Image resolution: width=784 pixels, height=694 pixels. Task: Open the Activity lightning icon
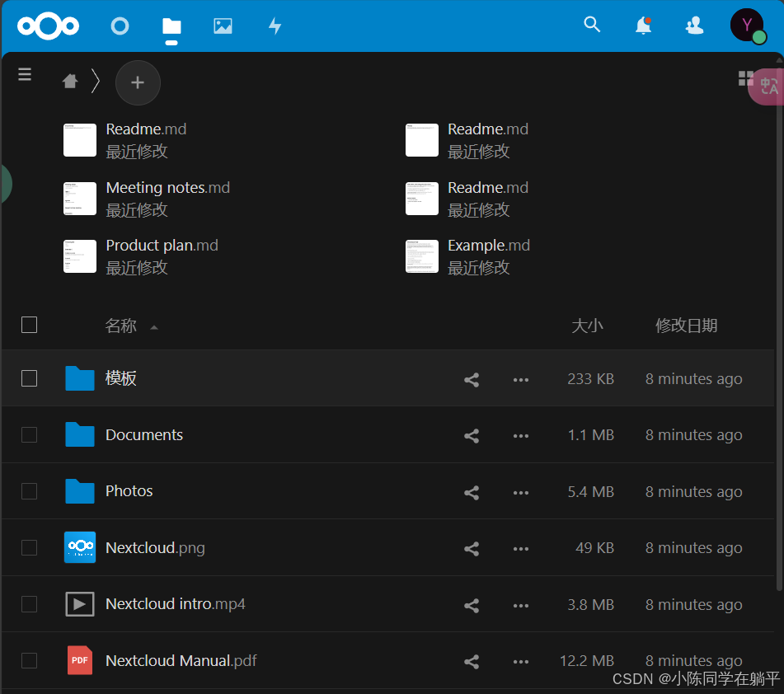tap(275, 26)
